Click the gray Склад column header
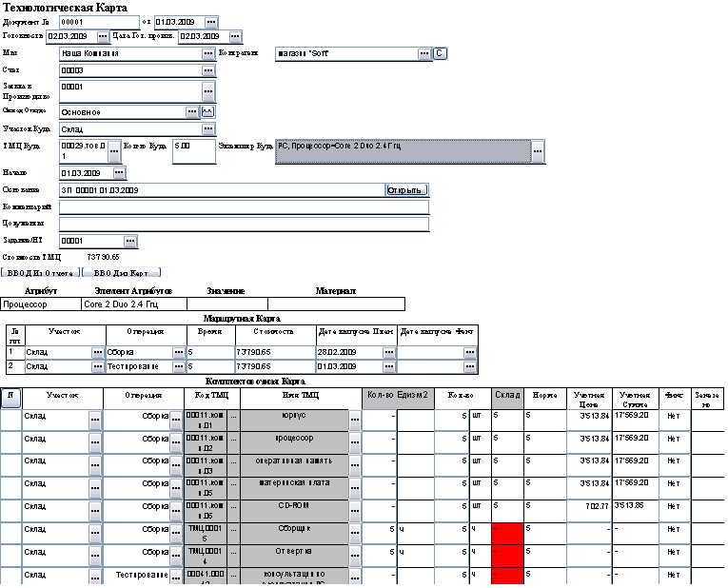728x588 pixels. [x=507, y=399]
